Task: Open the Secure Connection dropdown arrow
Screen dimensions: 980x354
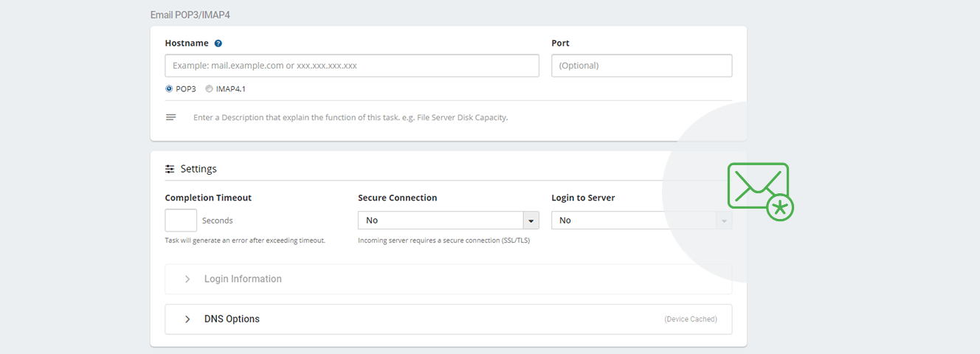Action: (x=531, y=221)
